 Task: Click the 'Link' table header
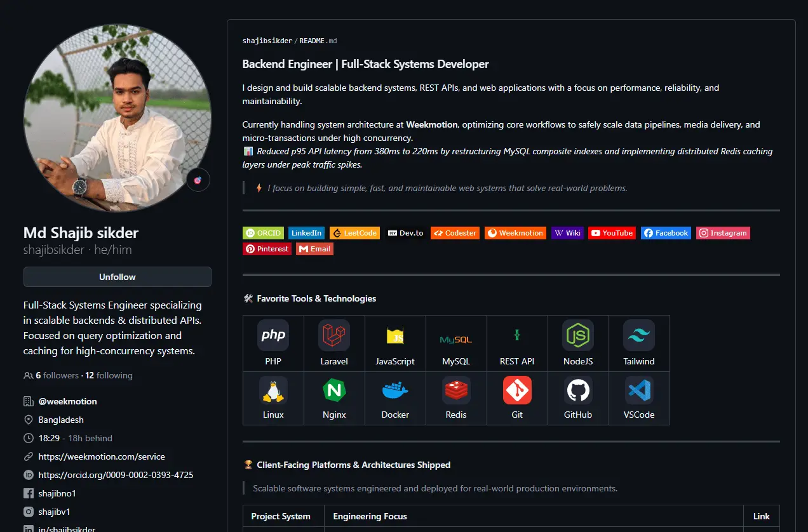[762, 516]
